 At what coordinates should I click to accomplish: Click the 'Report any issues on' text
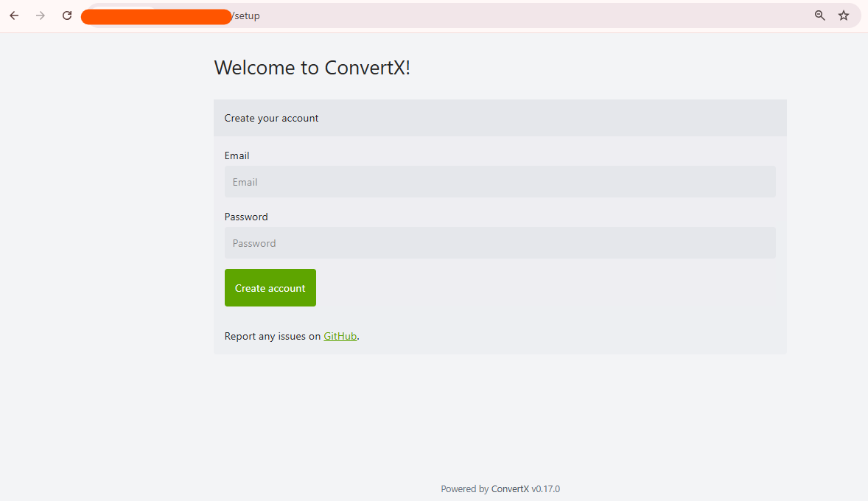[x=273, y=336]
